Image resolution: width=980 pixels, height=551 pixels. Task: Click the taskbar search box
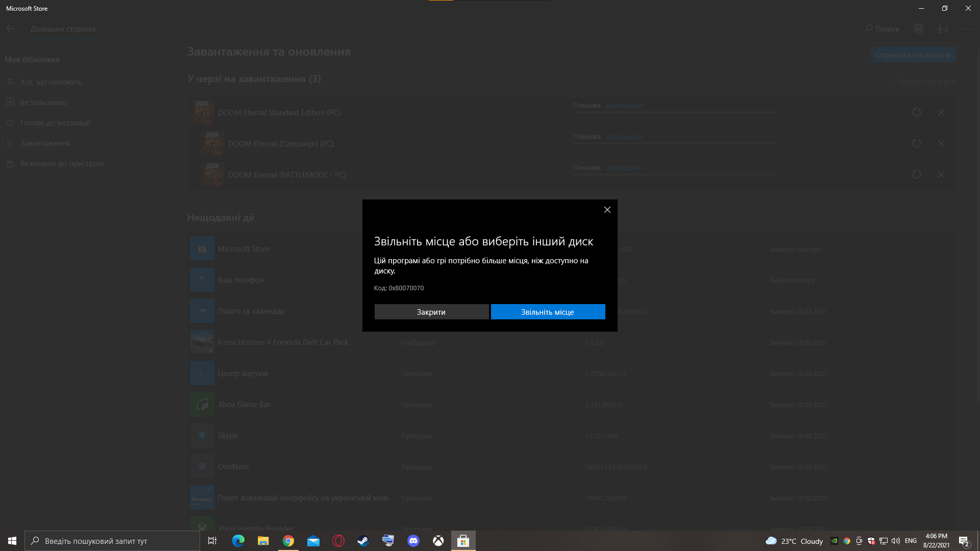click(x=112, y=541)
